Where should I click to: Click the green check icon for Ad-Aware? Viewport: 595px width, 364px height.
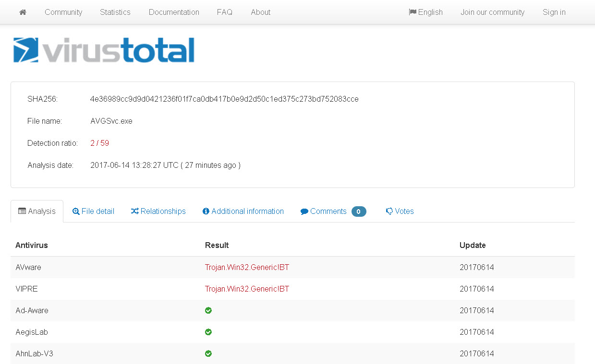[x=208, y=310]
